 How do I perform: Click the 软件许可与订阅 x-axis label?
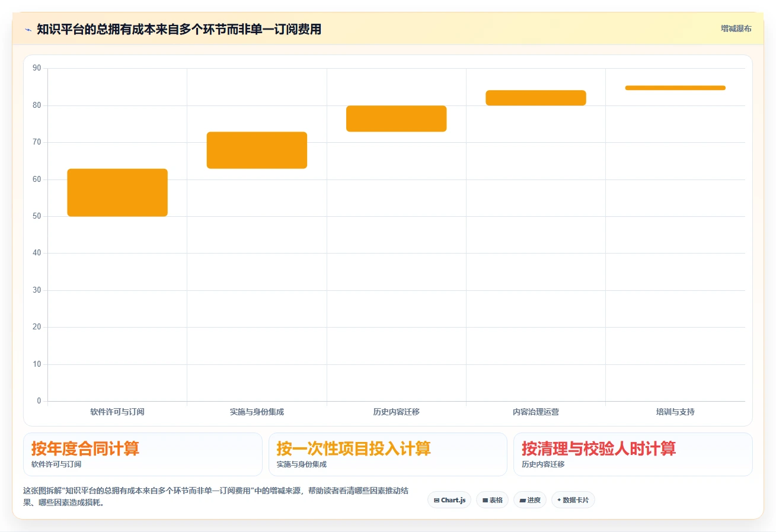[117, 412]
